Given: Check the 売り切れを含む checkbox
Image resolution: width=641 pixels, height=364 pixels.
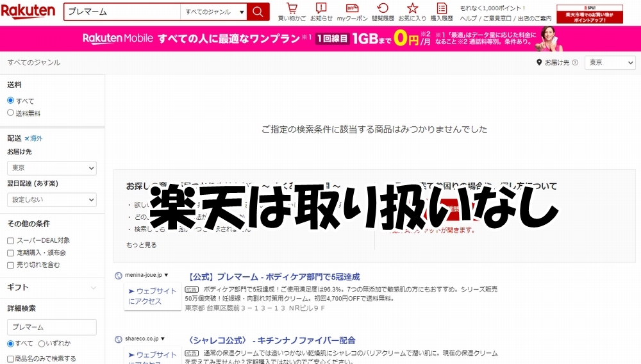Looking at the screenshot, I should pos(11,265).
